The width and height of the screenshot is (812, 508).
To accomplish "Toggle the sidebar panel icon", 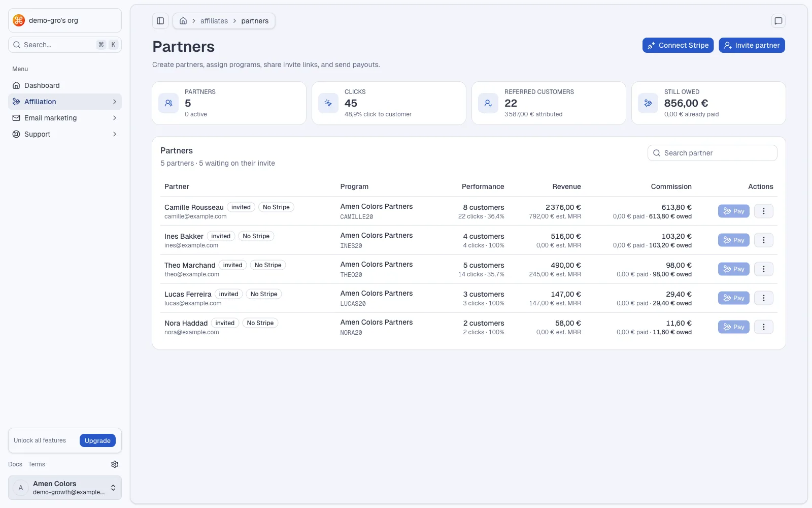I will [160, 21].
